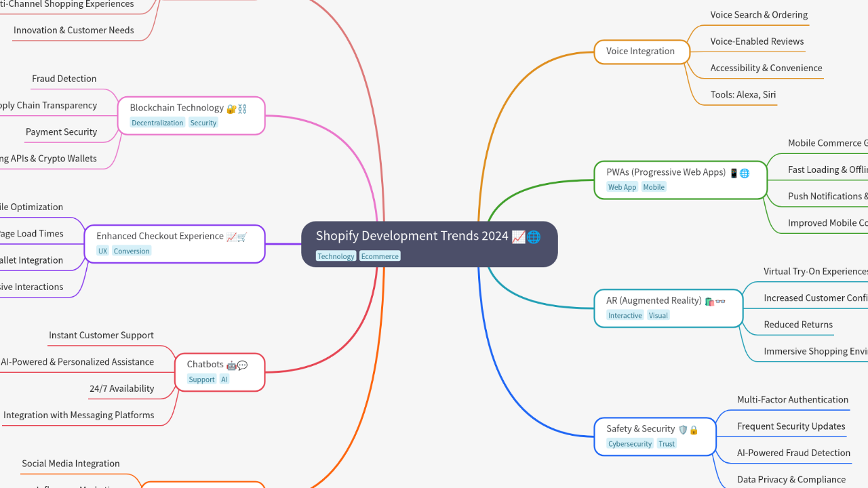
Task: Click the AI tag under Chatbots
Action: [224, 380]
